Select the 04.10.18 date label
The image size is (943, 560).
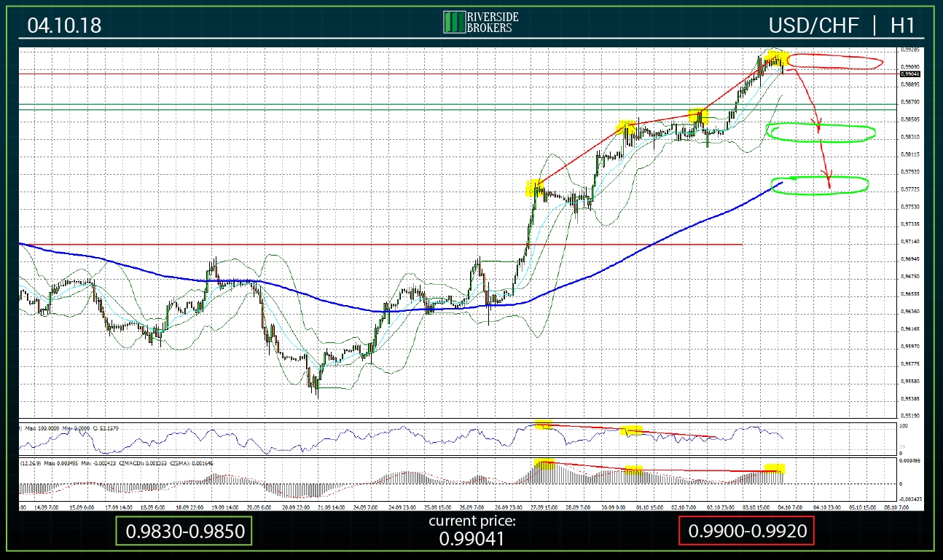coord(64,25)
